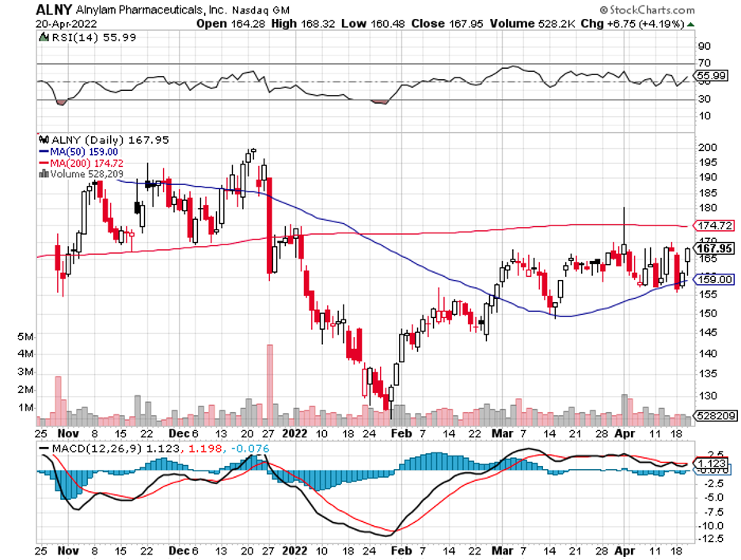Click the candlestick icon beside ALNY (Daily)
The height and width of the screenshot is (560, 741).
pos(44,140)
